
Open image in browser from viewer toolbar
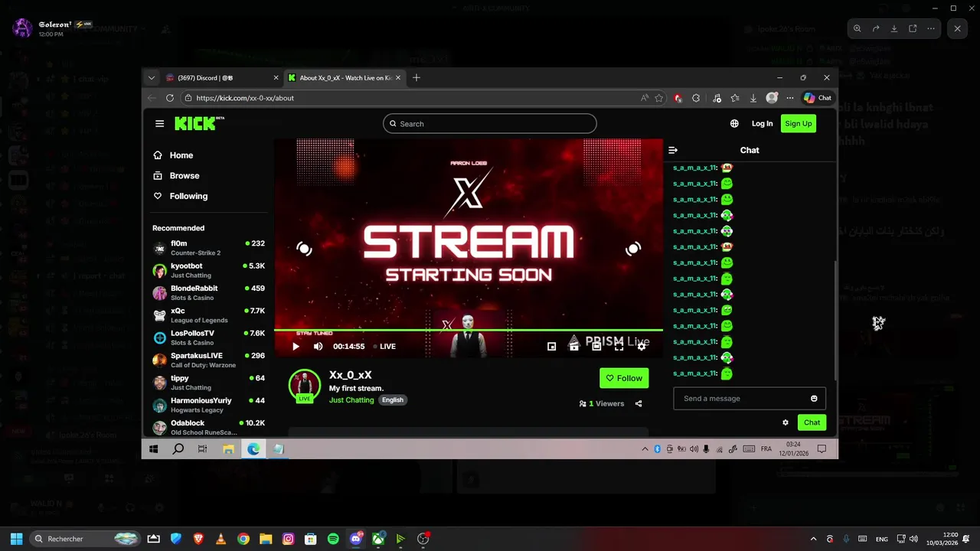coord(913,28)
